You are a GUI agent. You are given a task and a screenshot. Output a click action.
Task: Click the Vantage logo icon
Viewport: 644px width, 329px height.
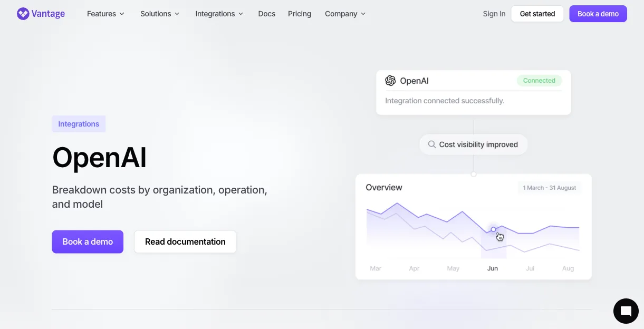point(23,14)
